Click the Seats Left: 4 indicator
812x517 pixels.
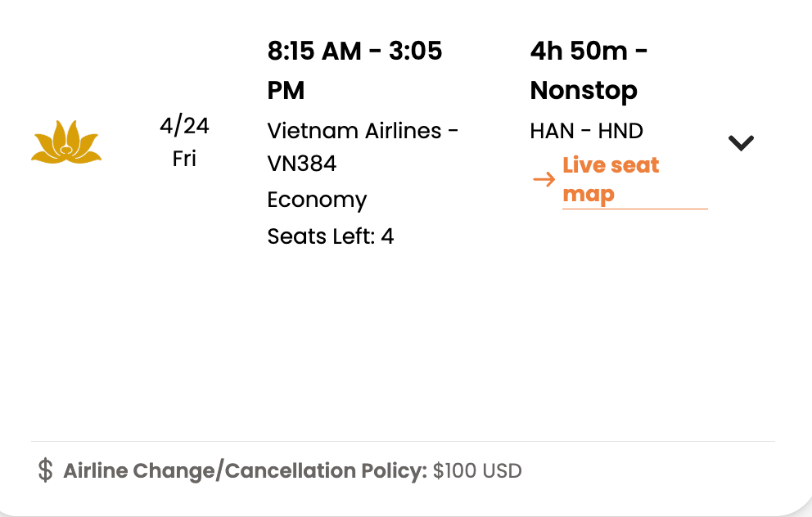331,236
